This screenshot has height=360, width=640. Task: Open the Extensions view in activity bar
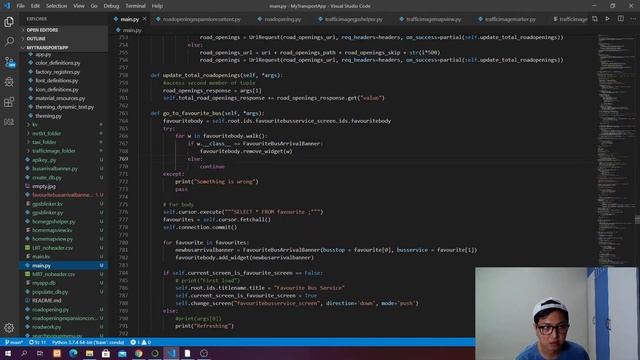pyautogui.click(x=9, y=102)
